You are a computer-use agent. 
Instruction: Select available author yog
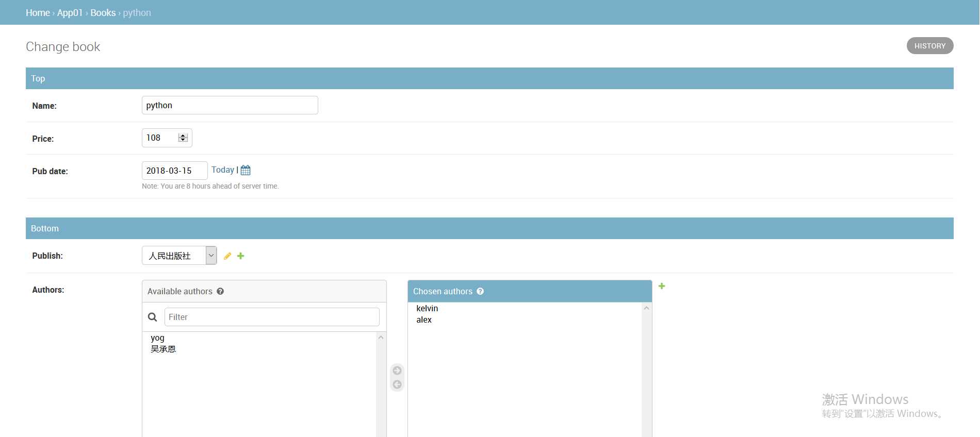[157, 338]
